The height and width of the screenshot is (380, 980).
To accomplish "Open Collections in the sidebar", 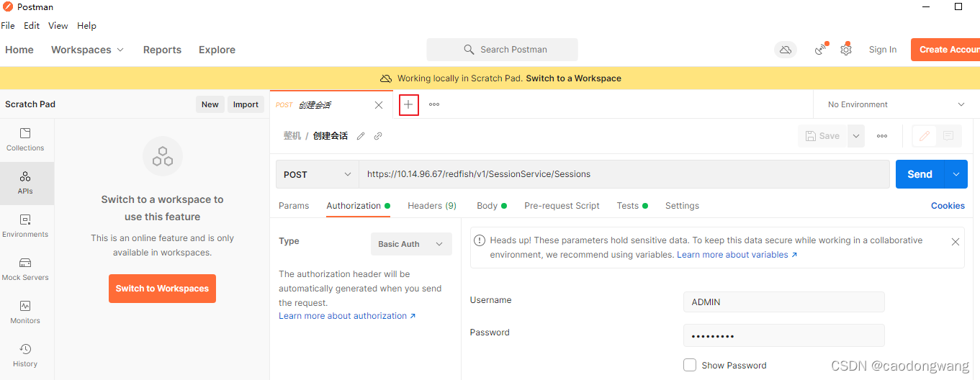I will click(x=25, y=140).
